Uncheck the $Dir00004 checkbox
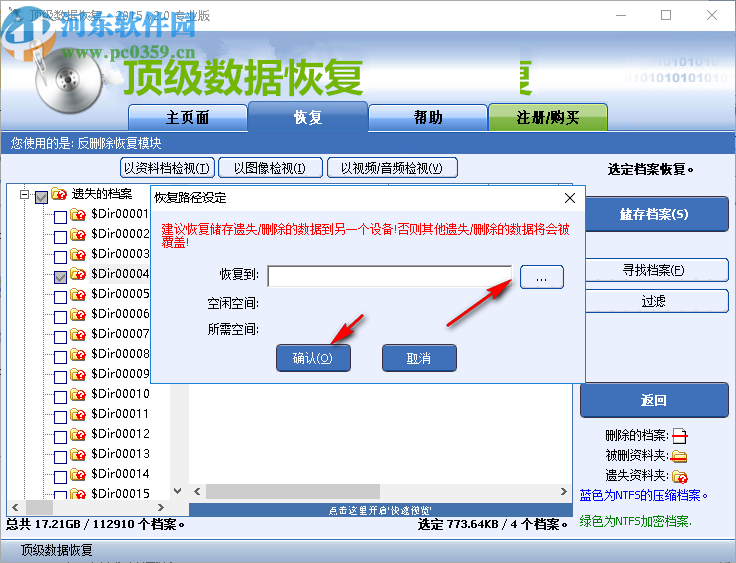 [60, 277]
